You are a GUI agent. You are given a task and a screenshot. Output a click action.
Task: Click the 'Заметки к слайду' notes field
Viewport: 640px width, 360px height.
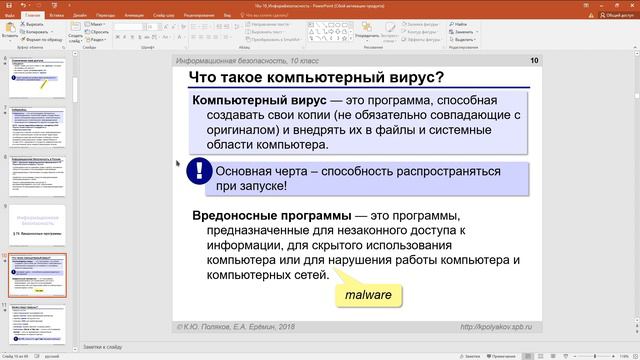click(103, 347)
